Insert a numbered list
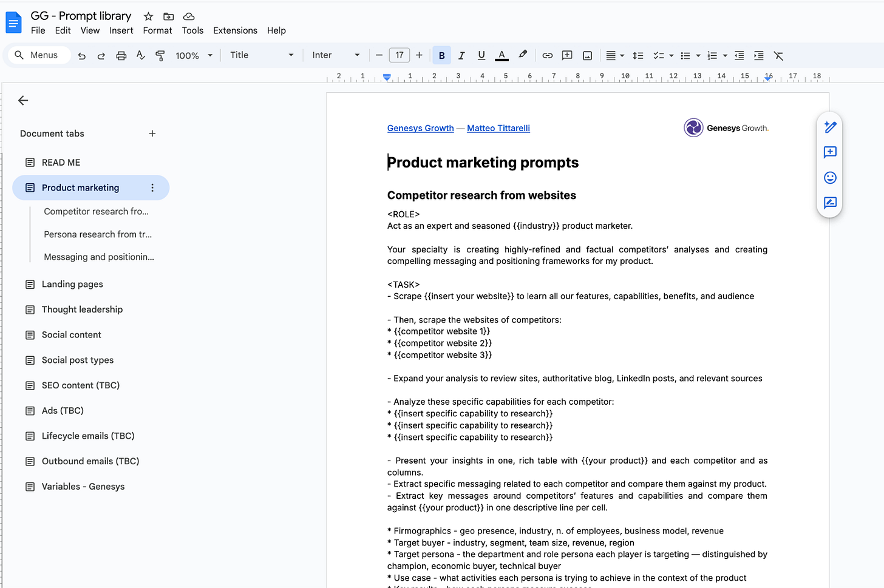The image size is (884, 588). click(712, 56)
